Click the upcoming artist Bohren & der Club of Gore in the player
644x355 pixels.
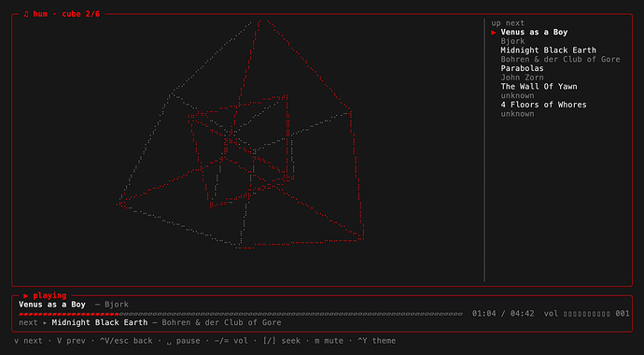pos(222,322)
